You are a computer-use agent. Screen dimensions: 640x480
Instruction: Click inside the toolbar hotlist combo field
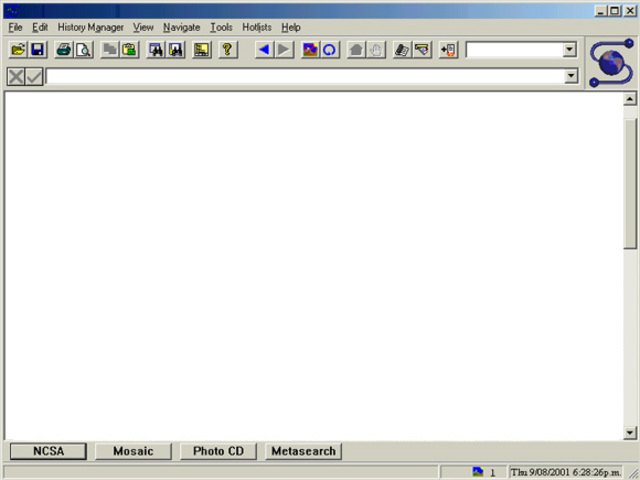(x=515, y=50)
